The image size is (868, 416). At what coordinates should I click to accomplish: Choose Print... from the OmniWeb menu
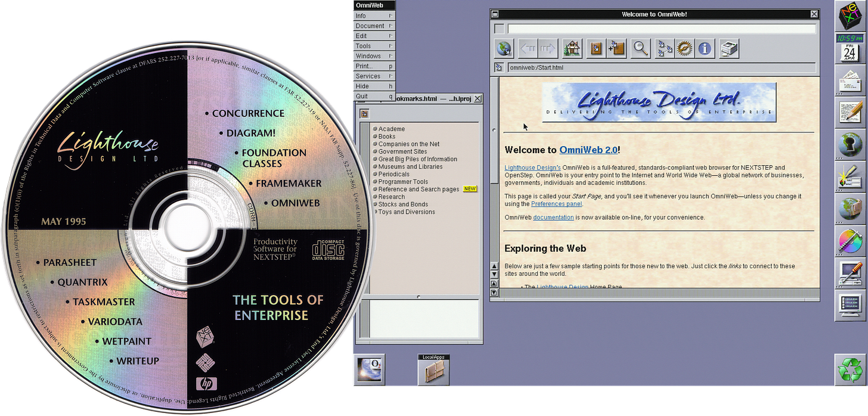[x=374, y=66]
